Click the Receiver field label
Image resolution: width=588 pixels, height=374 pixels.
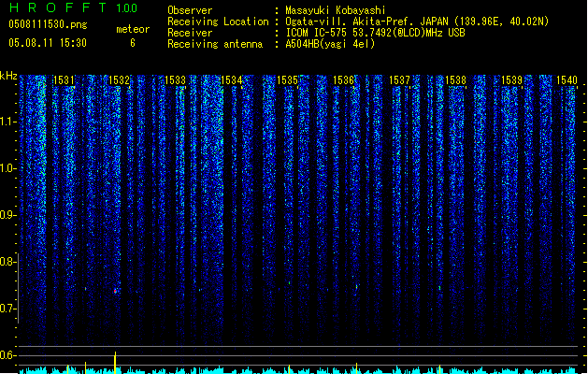[190, 33]
